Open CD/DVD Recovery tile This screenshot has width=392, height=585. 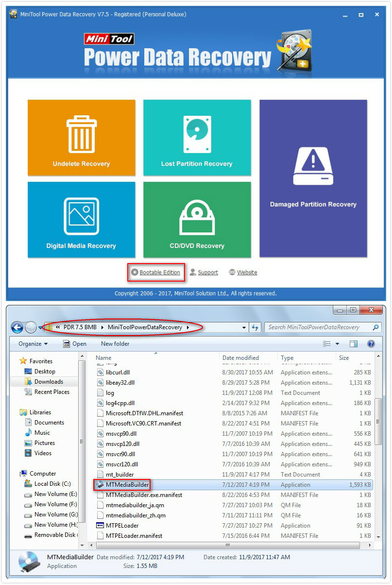197,219
